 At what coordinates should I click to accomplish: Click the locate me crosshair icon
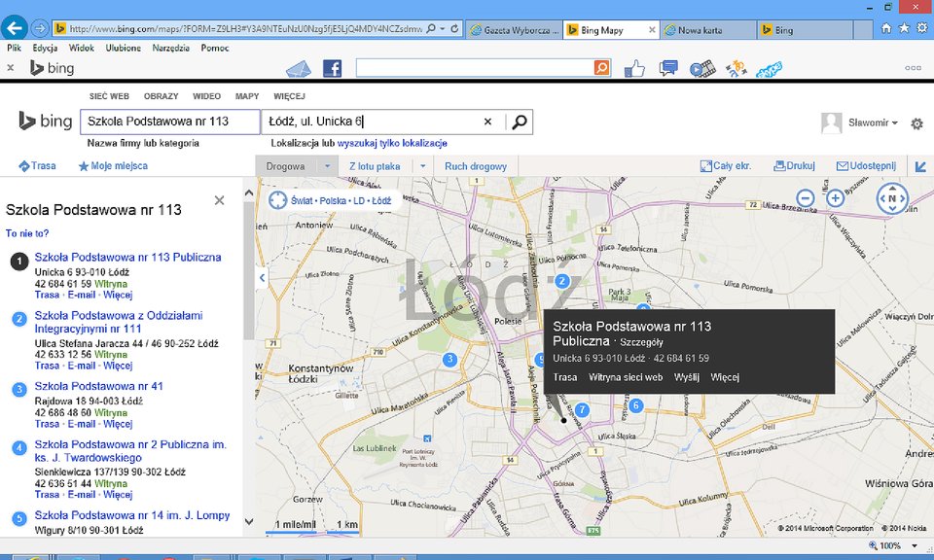click(x=277, y=200)
